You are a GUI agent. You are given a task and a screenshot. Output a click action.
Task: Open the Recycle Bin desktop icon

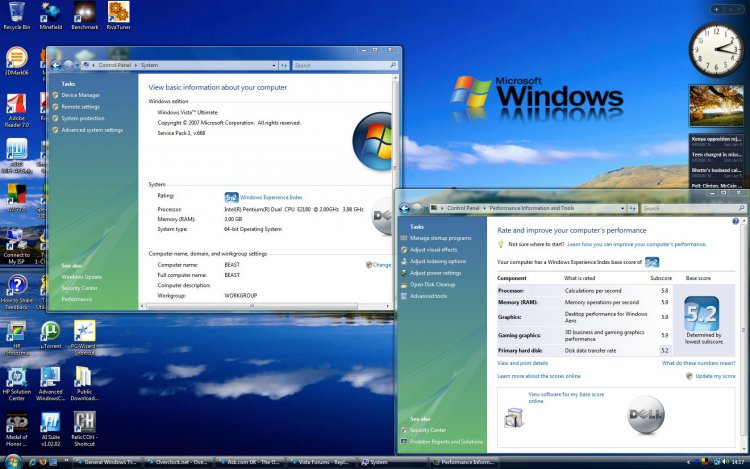[x=17, y=15]
